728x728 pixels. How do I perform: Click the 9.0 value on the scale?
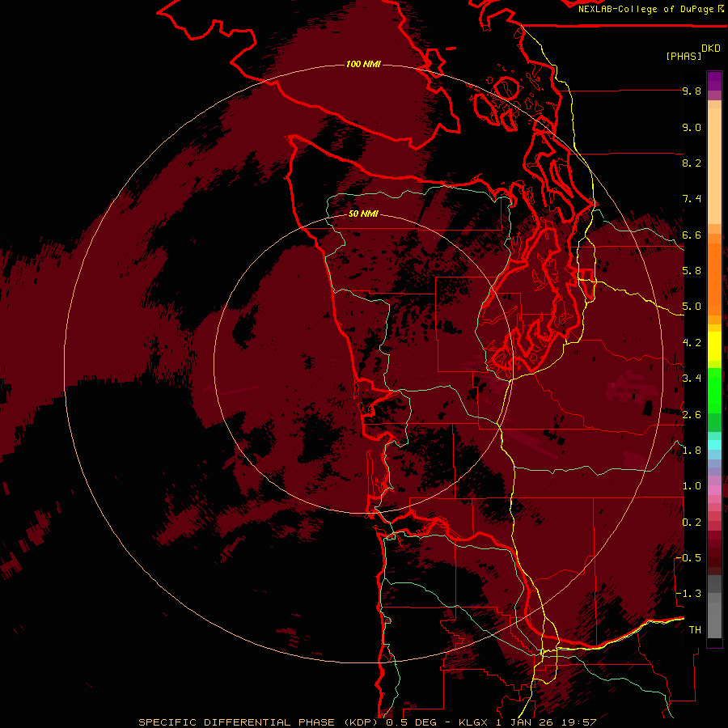coord(692,127)
